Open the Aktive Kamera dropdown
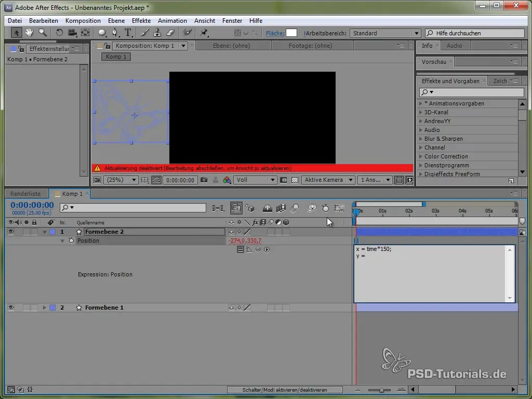The image size is (532, 399). [x=328, y=180]
